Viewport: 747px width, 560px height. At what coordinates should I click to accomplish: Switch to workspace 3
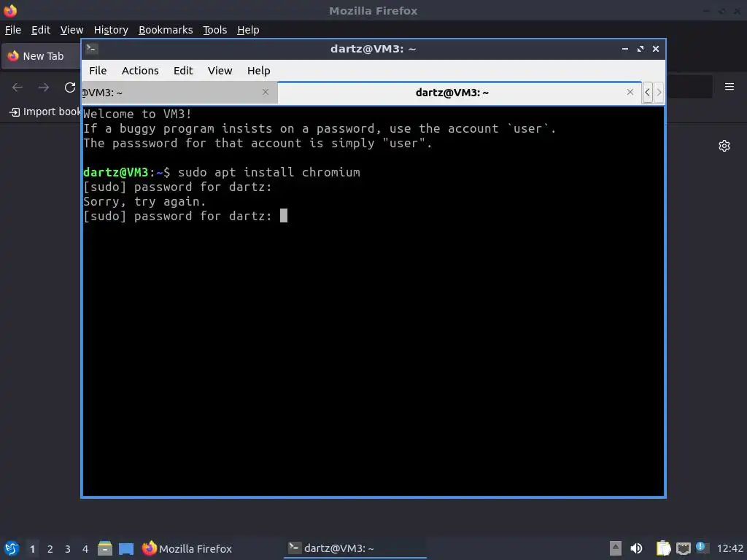[x=68, y=549]
